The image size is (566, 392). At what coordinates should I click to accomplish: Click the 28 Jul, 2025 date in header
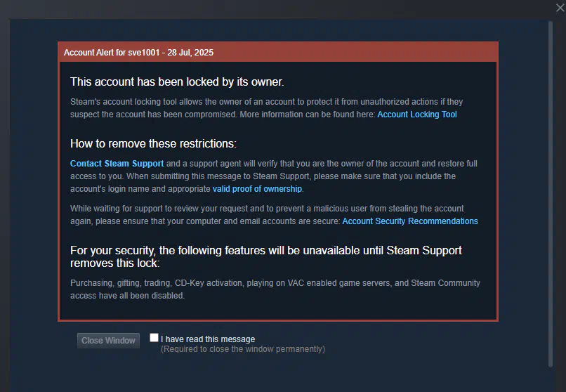[190, 53]
